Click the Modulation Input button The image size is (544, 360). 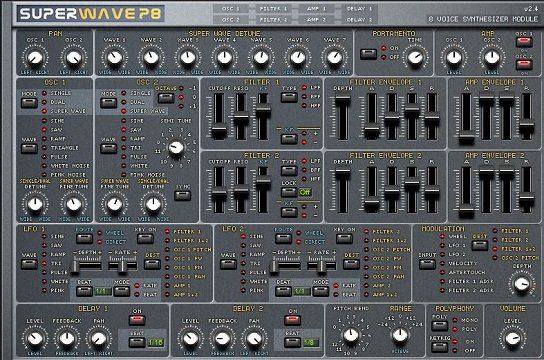(x=427, y=264)
